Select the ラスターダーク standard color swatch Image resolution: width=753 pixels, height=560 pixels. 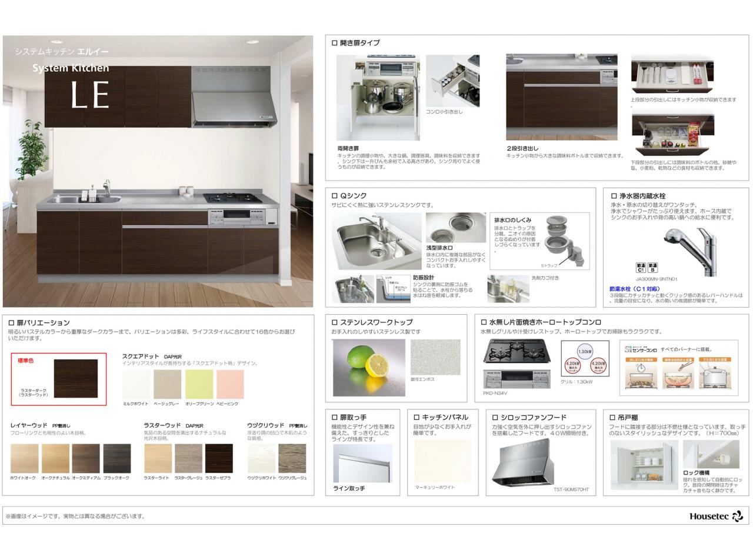[75, 379]
